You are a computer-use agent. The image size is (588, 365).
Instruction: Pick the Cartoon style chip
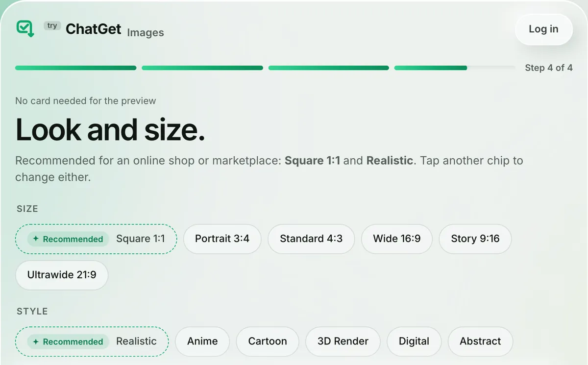[268, 341]
